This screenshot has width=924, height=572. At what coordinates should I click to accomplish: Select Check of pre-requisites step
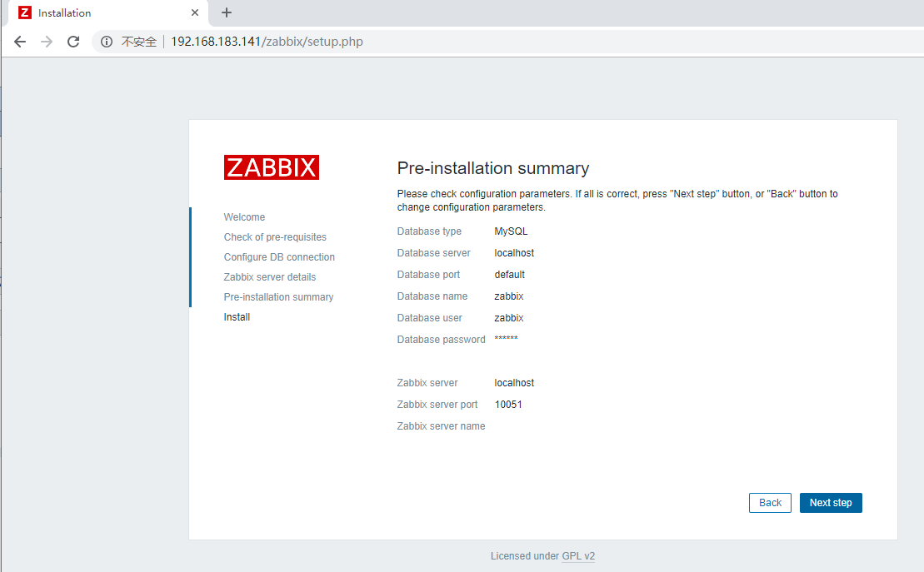(275, 237)
